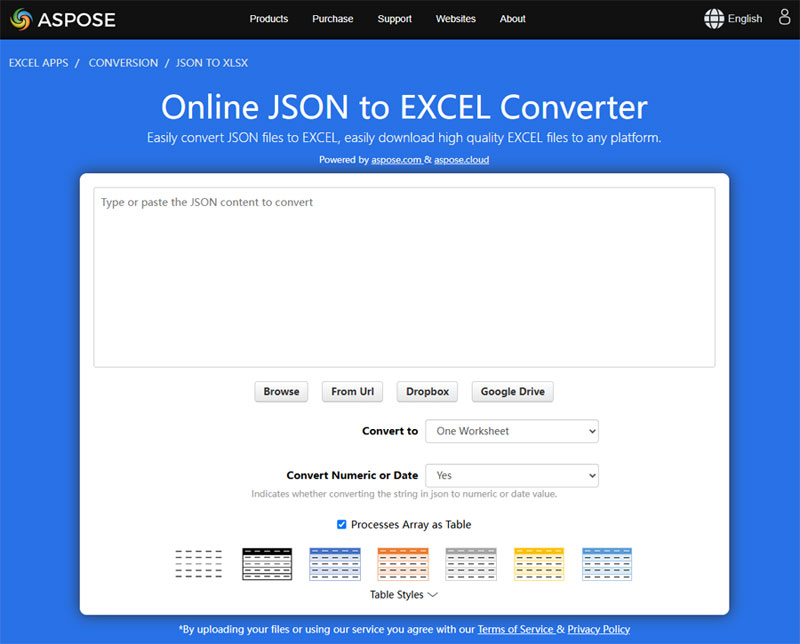
Task: Select the light blue table style
Action: [x=607, y=564]
